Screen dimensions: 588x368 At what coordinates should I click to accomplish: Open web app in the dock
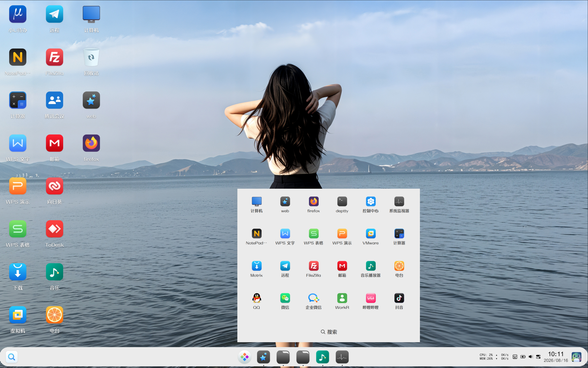[x=263, y=357]
